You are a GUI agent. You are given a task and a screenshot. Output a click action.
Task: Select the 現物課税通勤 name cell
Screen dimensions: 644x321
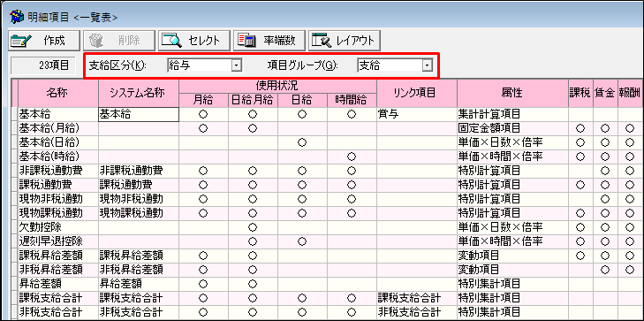[x=58, y=213]
